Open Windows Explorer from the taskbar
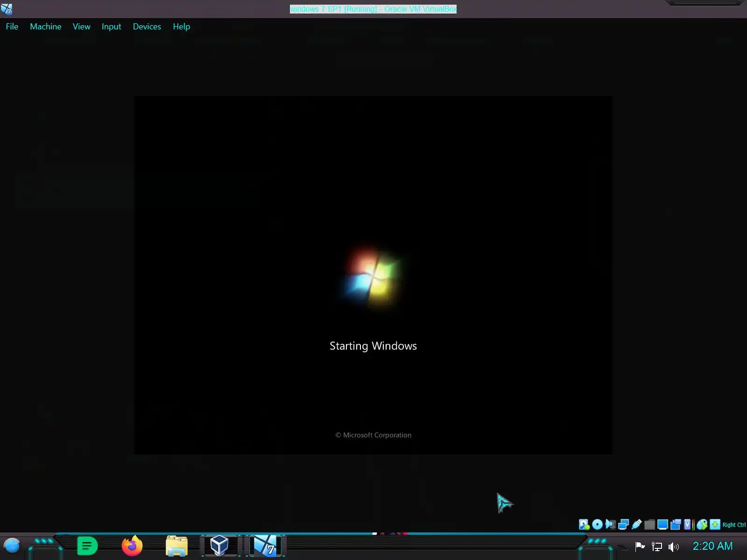 pyautogui.click(x=176, y=546)
